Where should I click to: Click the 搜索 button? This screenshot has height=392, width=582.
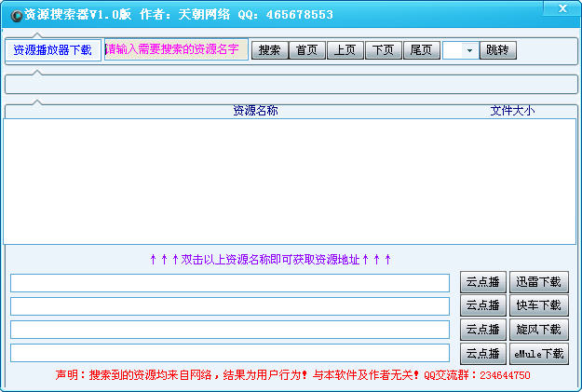[269, 50]
